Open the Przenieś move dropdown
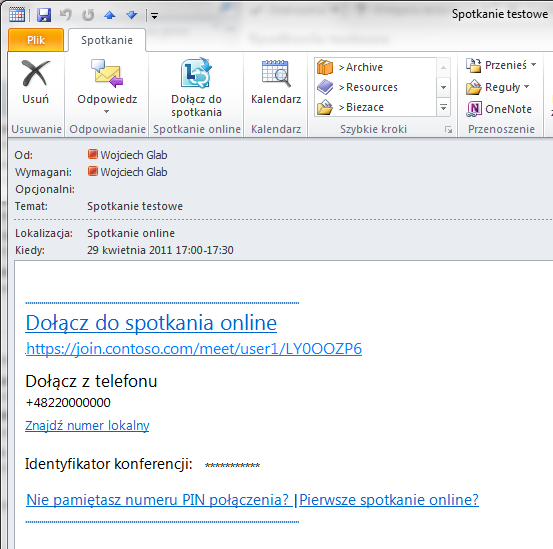Viewport: 553px width, 549px height. (x=501, y=65)
